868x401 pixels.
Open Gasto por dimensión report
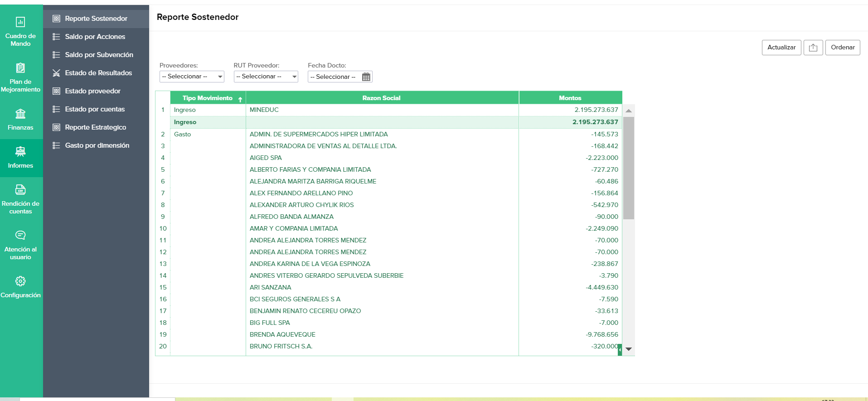[97, 145]
